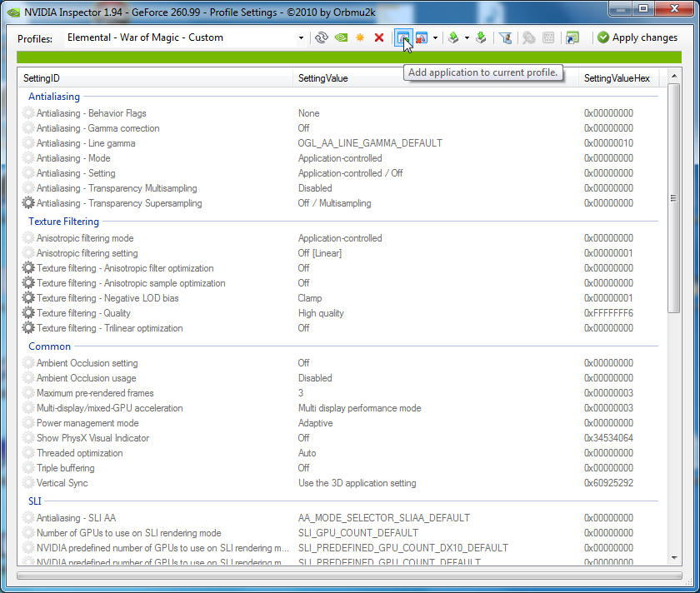This screenshot has height=593, width=700.
Task: Delete current profile with the red X
Action: coord(379,37)
